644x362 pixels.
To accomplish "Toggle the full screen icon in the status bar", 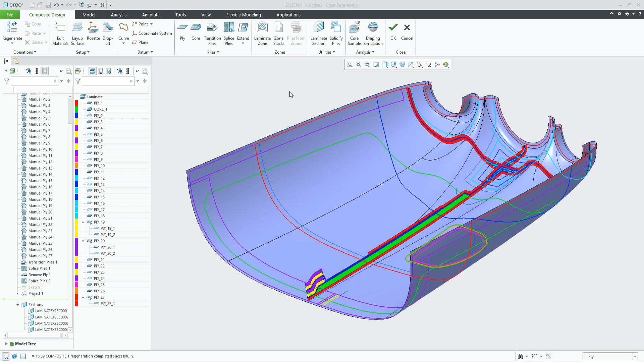I will point(23,356).
